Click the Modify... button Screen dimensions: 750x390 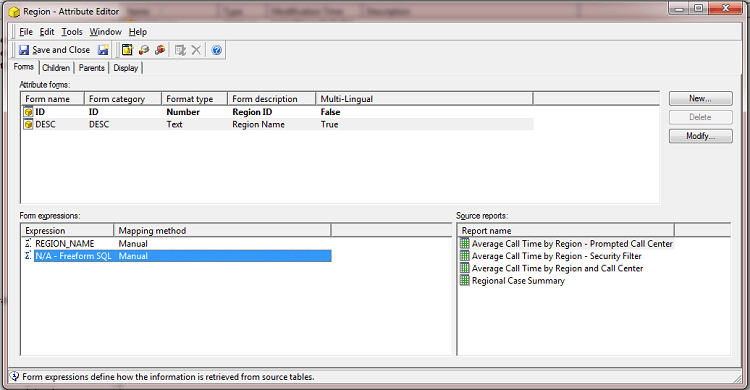pyautogui.click(x=700, y=136)
